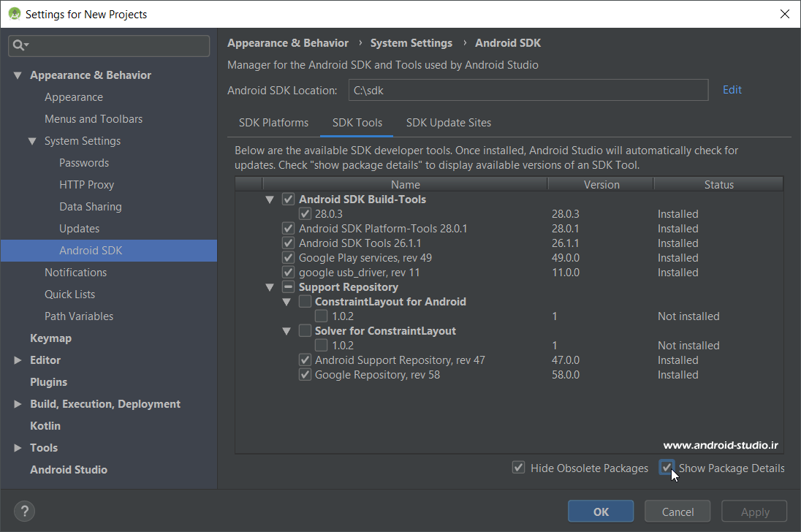Uncheck Android SDK Tools 26.1.1
This screenshot has height=532, width=801.
click(288, 243)
